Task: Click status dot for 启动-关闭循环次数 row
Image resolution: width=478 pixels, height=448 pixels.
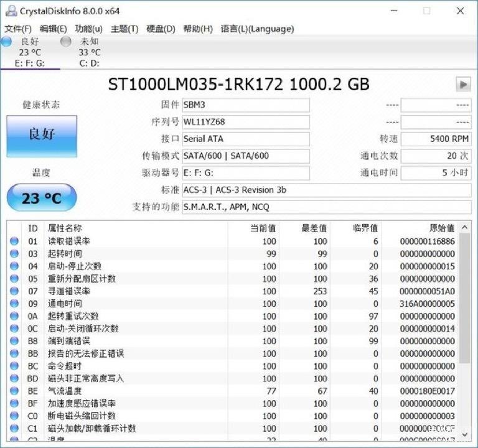Action: click(x=14, y=329)
